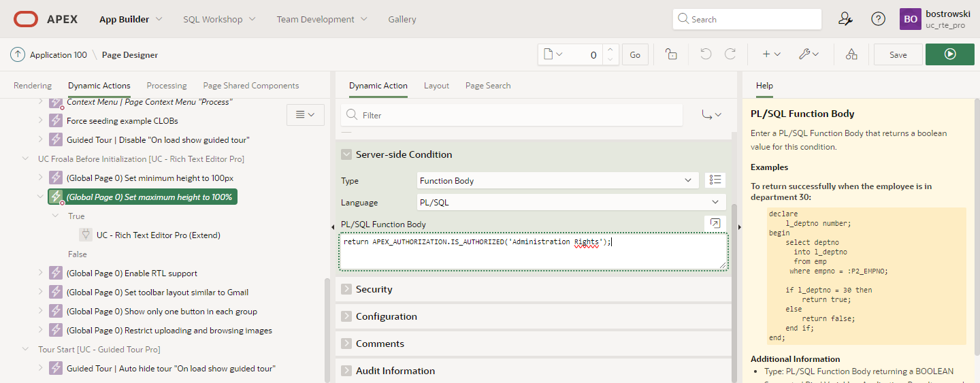Click the Save button

pos(898,54)
